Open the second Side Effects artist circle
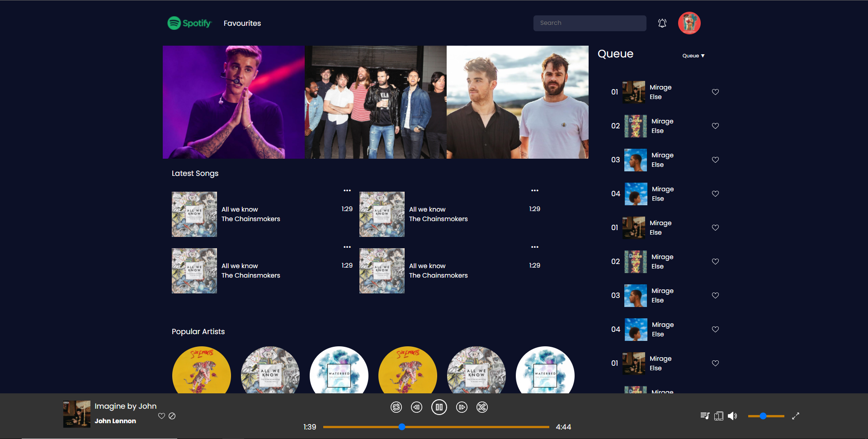The height and width of the screenshot is (439, 868). [x=408, y=370]
